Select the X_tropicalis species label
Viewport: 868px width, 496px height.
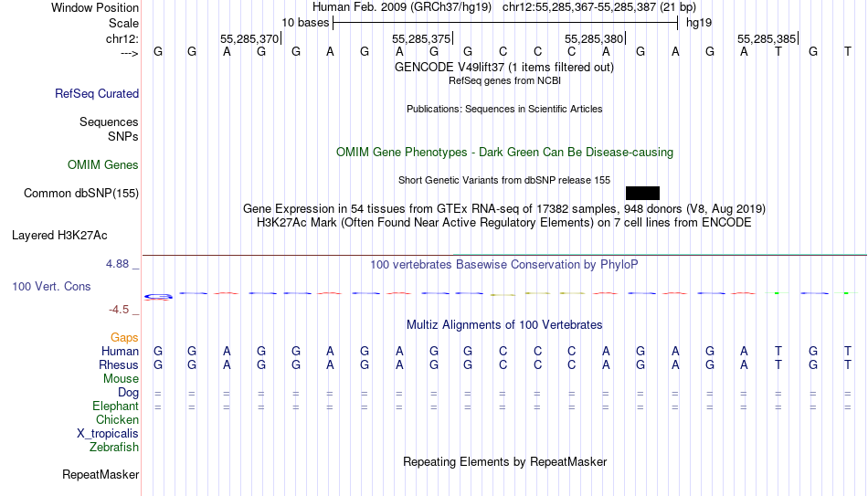click(108, 434)
